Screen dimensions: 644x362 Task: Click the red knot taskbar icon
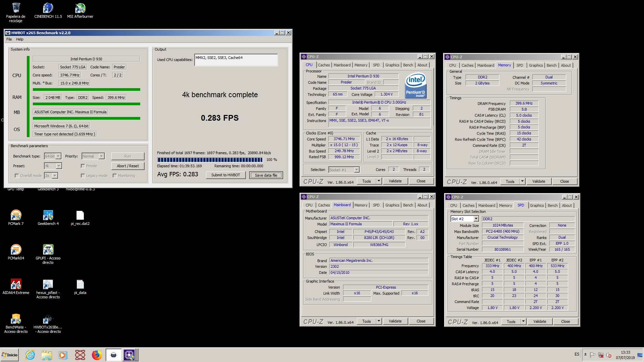pos(80,355)
